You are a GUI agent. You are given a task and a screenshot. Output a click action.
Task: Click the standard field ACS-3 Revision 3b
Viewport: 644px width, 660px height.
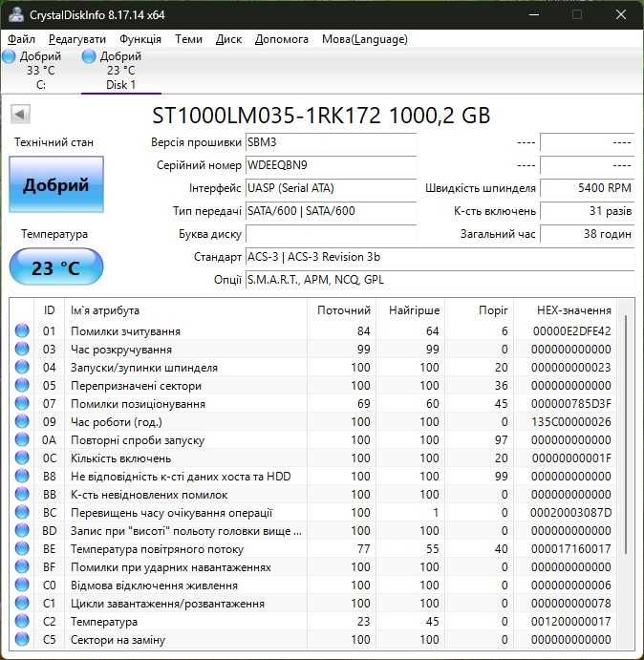tap(440, 257)
